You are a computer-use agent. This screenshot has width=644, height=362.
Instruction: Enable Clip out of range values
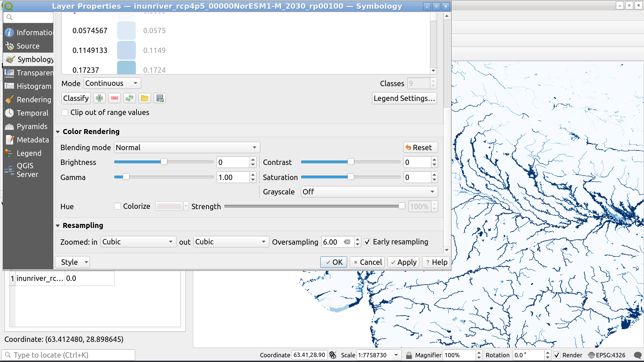64,112
